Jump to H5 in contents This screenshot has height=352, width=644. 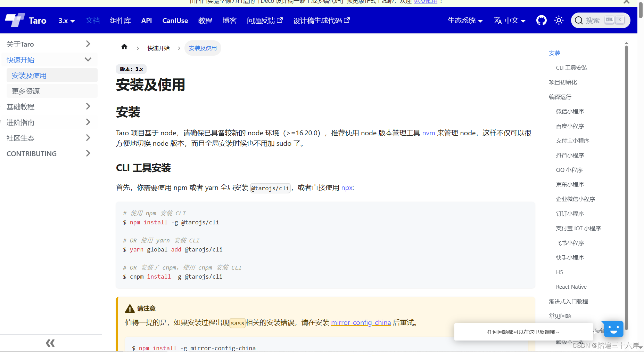559,272
